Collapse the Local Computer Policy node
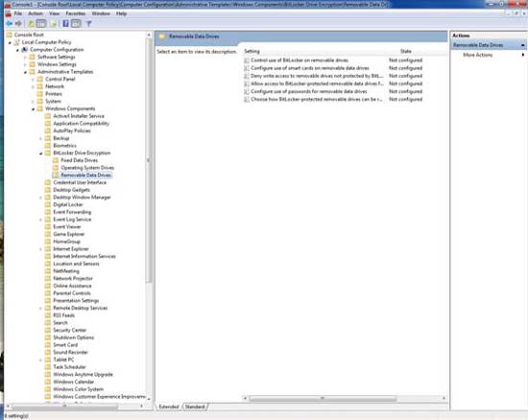Image resolution: width=528 pixels, height=420 pixels. coord(11,42)
